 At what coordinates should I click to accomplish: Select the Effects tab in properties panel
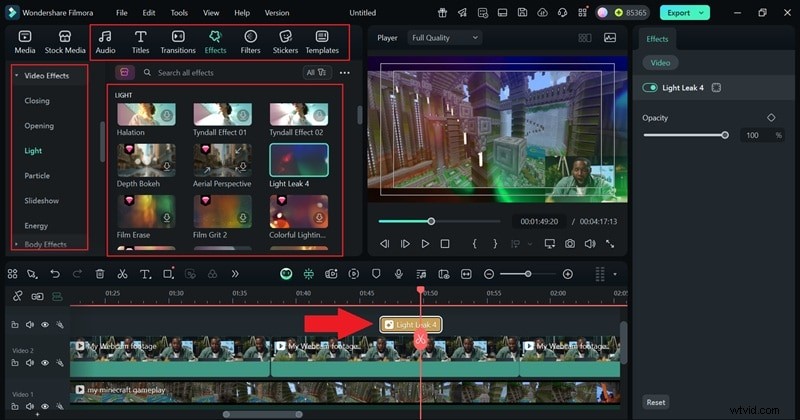point(657,39)
